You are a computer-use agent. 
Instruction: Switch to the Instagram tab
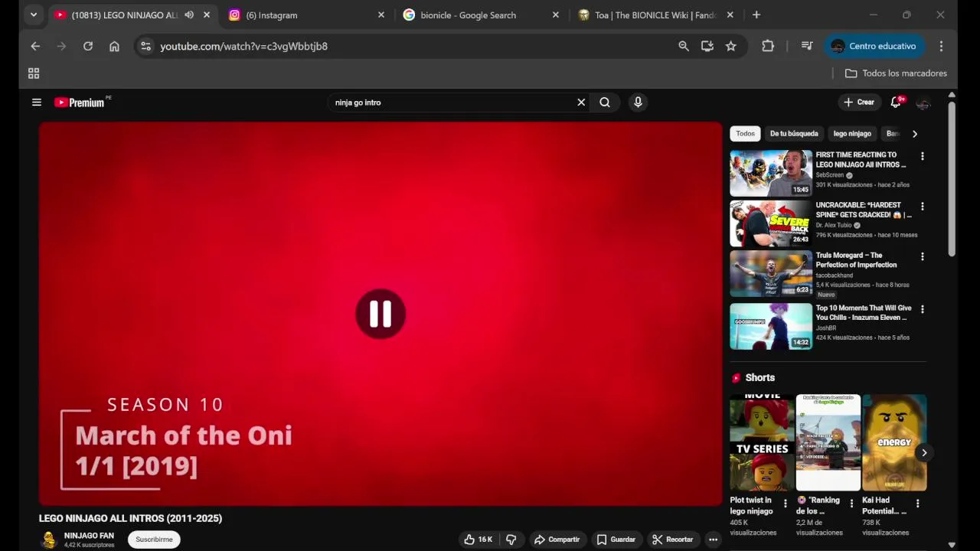306,15
